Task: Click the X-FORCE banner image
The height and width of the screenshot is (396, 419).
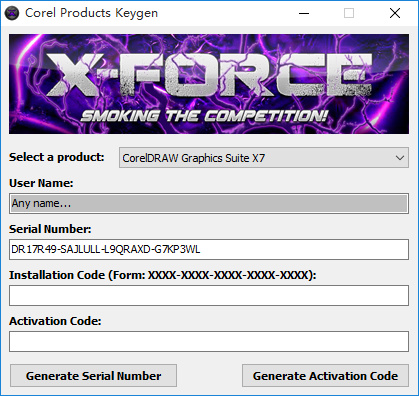Action: click(x=209, y=84)
